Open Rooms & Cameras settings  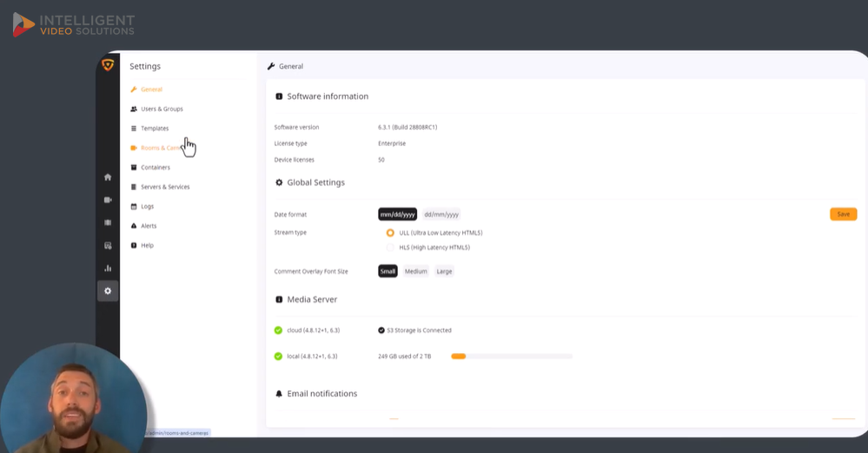point(161,148)
